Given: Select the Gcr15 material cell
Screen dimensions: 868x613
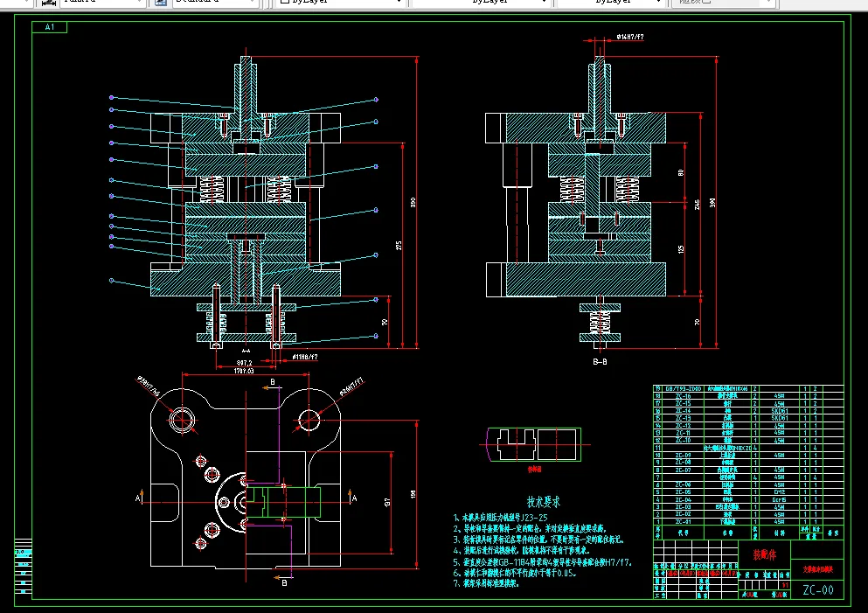Looking at the screenshot, I should (x=780, y=499).
